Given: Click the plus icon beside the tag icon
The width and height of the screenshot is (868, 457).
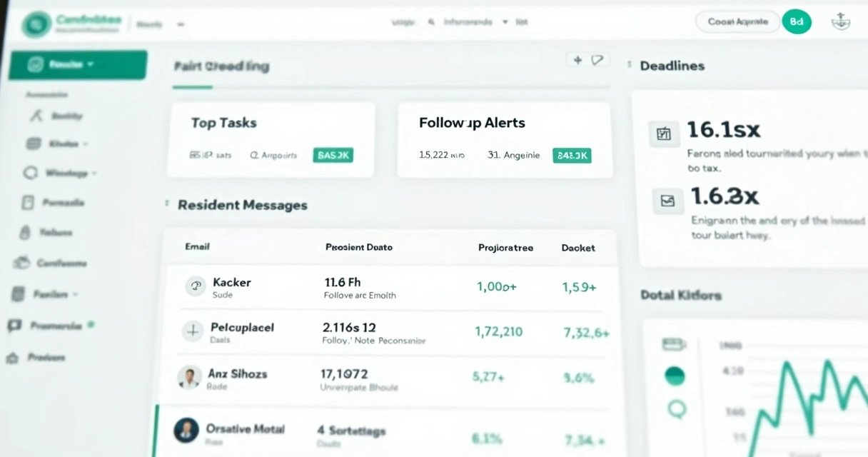Looking at the screenshot, I should coord(577,61).
